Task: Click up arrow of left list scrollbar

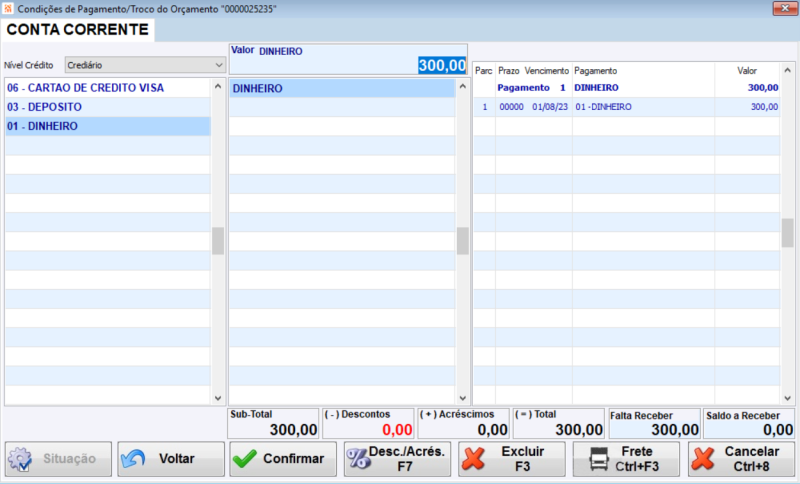Action: tap(218, 87)
